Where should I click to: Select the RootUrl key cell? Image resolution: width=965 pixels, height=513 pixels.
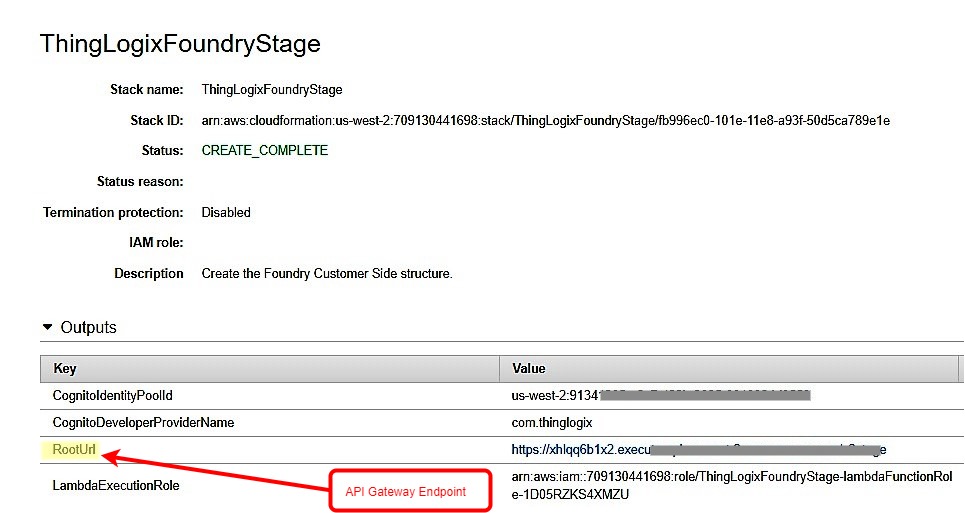click(x=74, y=450)
